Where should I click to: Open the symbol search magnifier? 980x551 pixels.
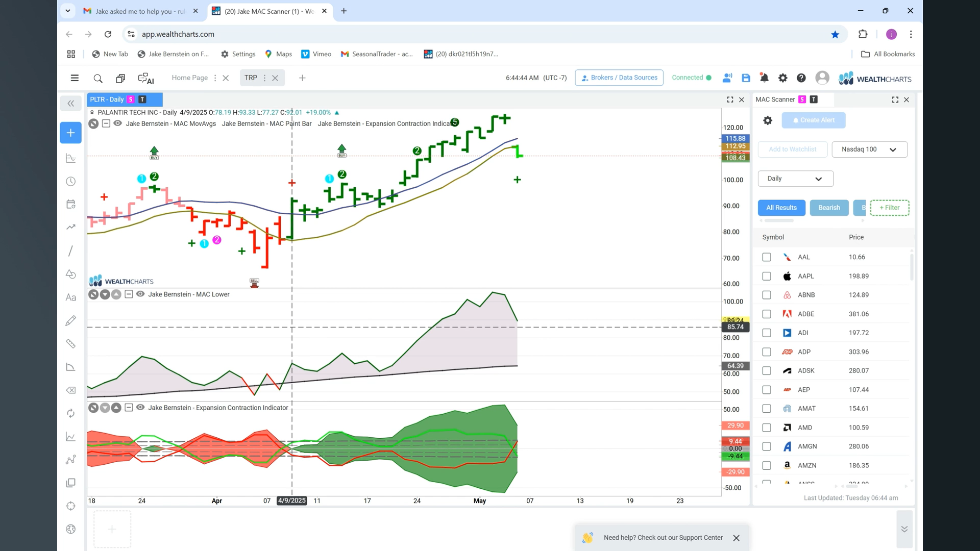point(98,78)
